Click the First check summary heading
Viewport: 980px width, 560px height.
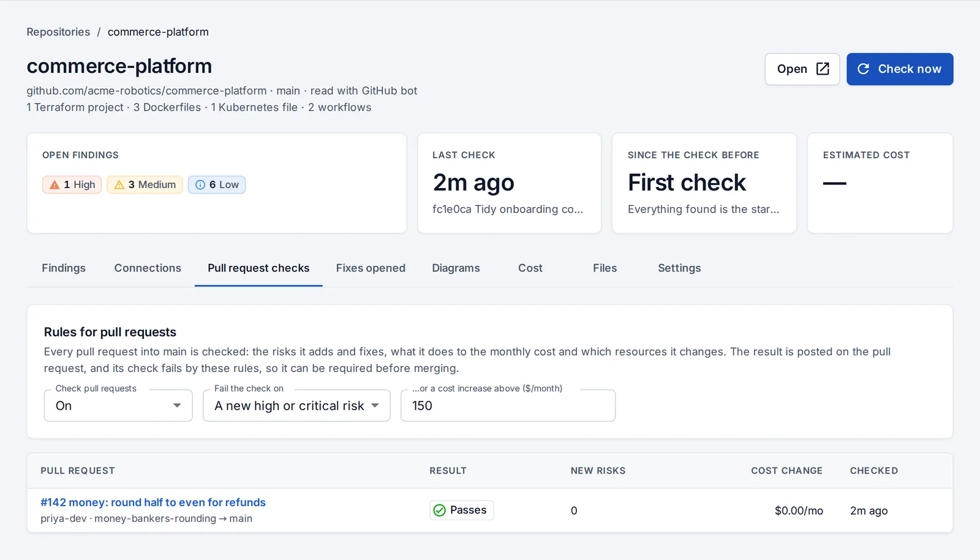[687, 183]
